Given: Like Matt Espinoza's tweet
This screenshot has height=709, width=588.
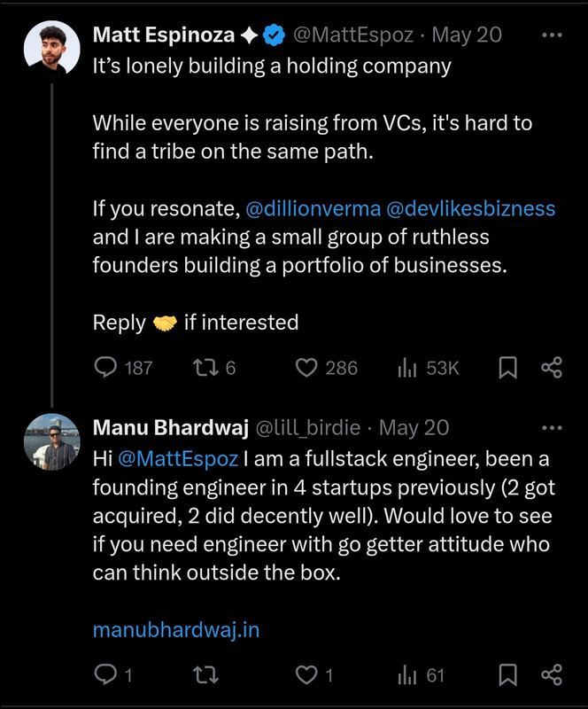Looking at the screenshot, I should pyautogui.click(x=306, y=368).
